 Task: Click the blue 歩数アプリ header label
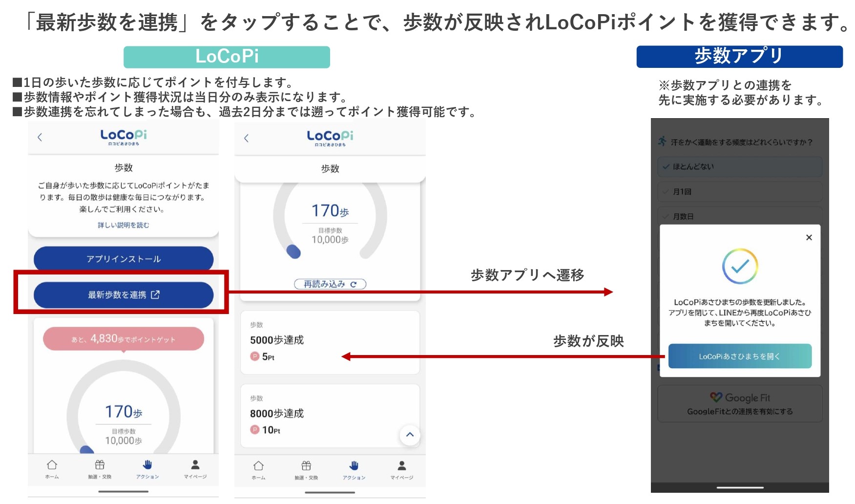pyautogui.click(x=740, y=56)
